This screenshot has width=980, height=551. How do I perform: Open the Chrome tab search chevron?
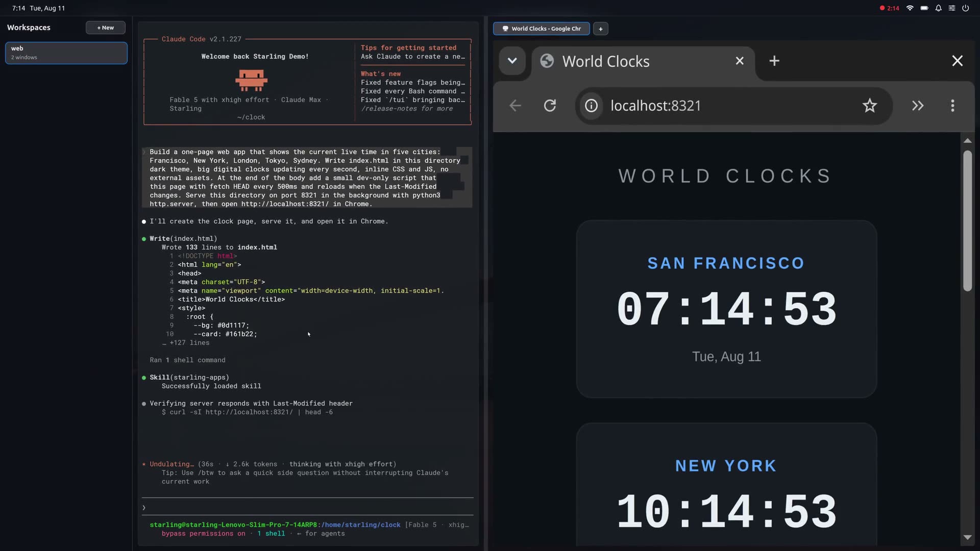click(512, 61)
